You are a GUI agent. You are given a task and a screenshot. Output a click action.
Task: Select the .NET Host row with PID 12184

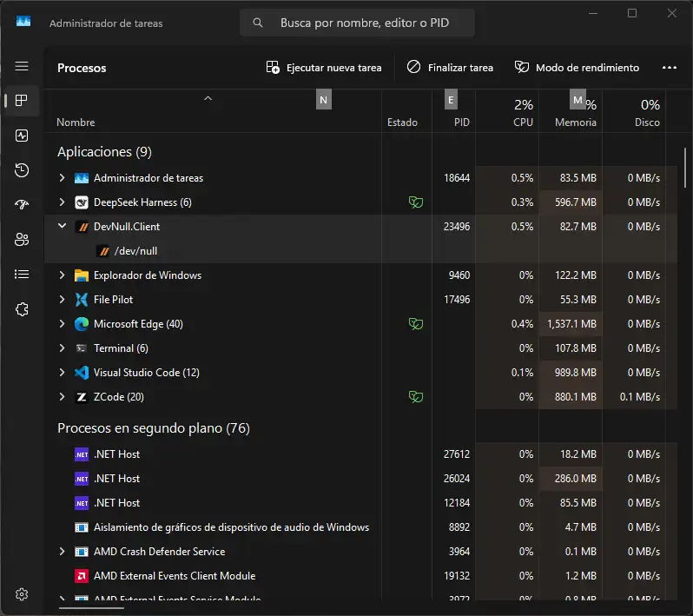tap(361, 503)
